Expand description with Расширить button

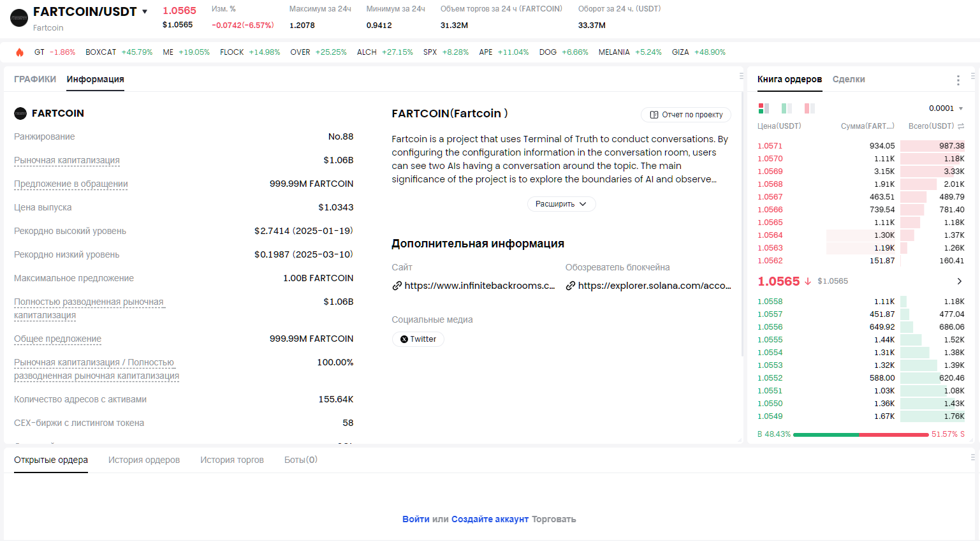tap(561, 204)
